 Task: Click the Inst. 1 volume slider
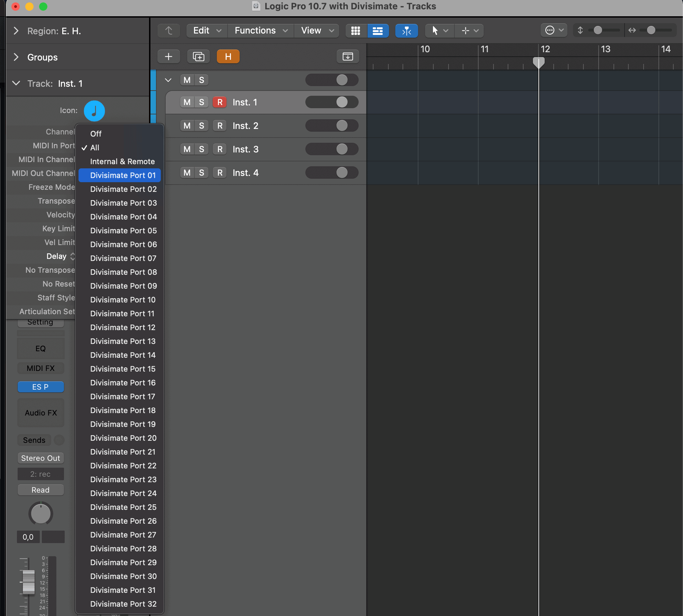tap(332, 102)
